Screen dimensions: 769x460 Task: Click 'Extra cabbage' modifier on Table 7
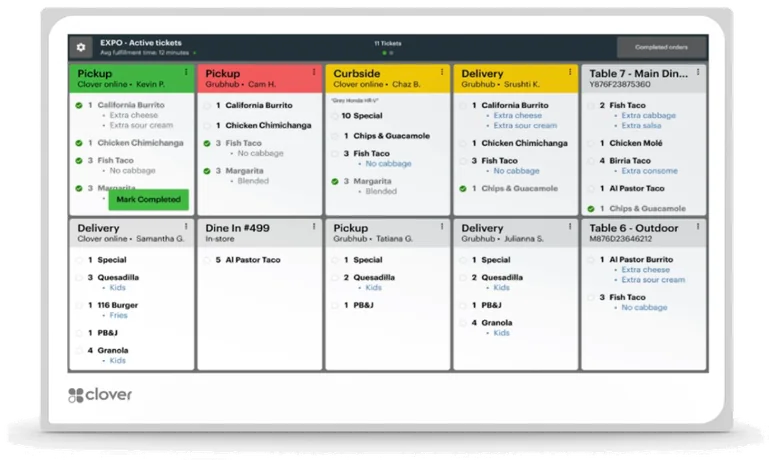click(x=648, y=116)
